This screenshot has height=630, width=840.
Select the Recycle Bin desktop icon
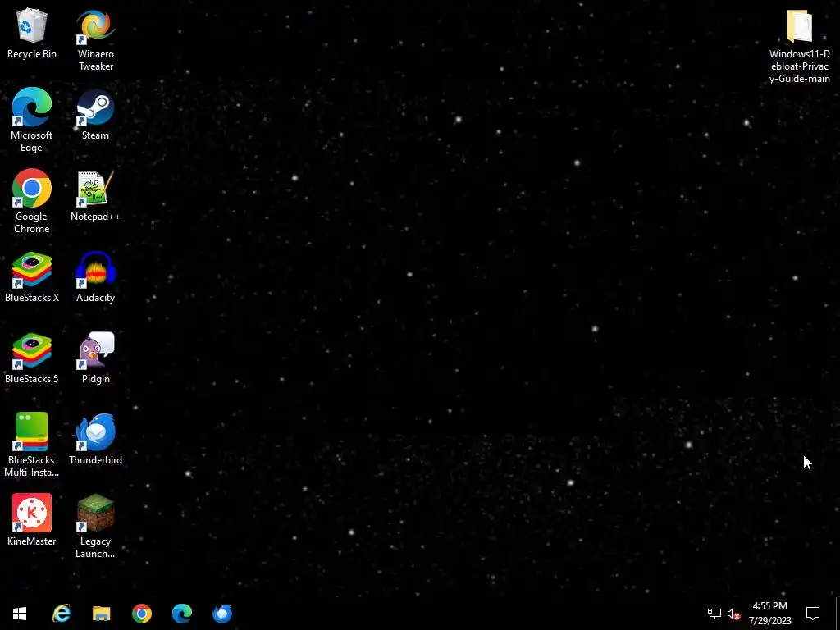click(x=32, y=33)
